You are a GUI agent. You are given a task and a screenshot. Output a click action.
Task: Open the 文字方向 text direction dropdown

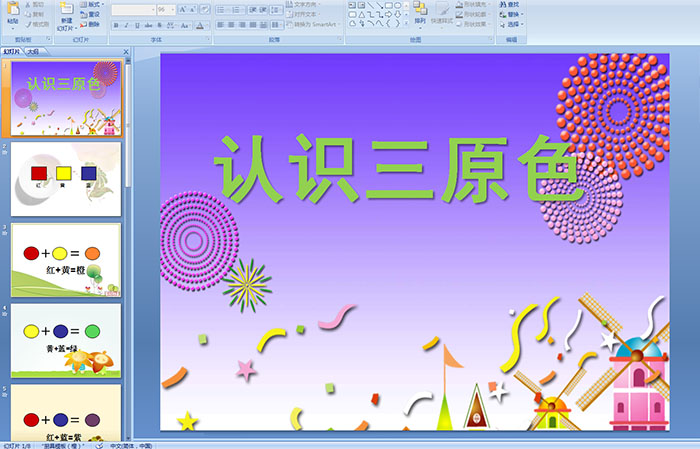[303, 4]
